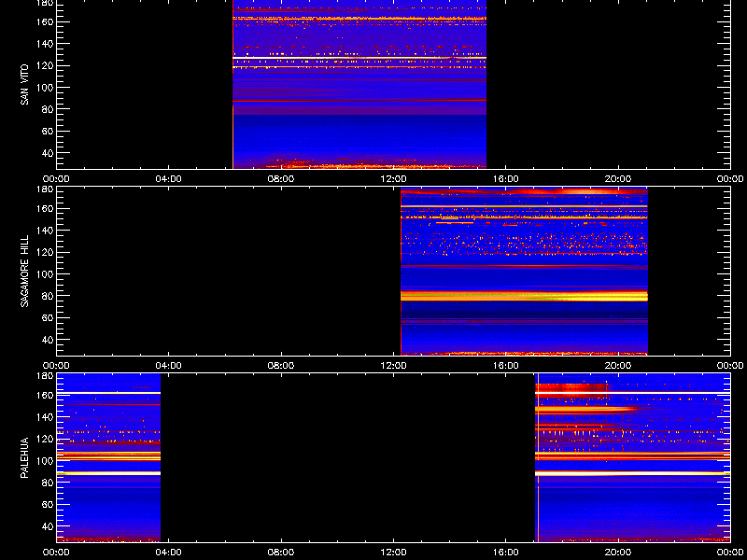Click the 140 frequency label on San Vito axis

[45, 44]
